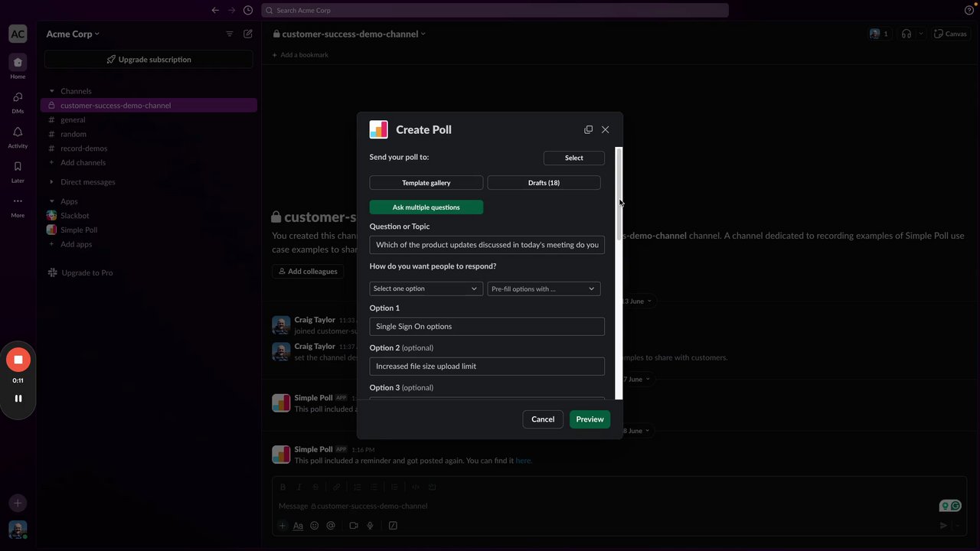This screenshot has height=551, width=980.
Task: Click the forward navigation arrow
Action: (x=231, y=10)
